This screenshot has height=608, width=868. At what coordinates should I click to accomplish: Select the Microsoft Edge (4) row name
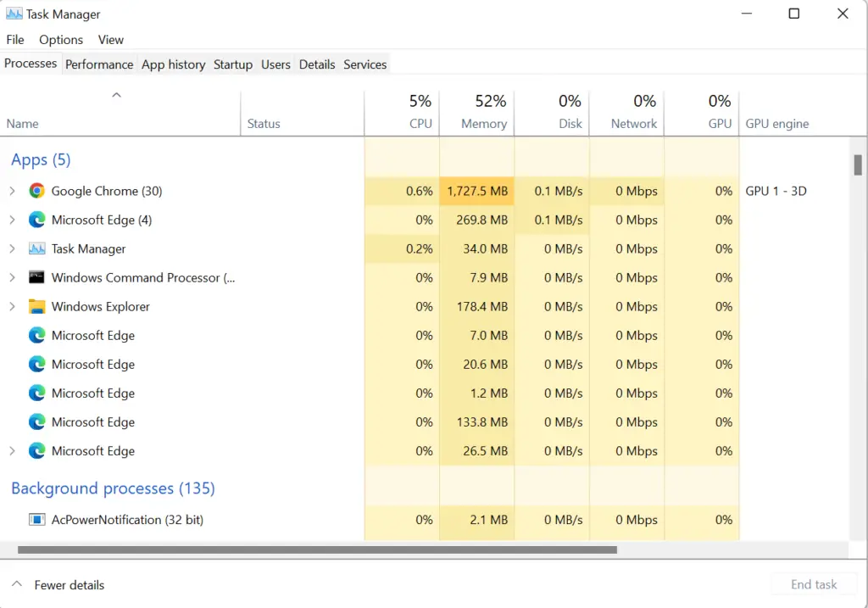(x=102, y=220)
